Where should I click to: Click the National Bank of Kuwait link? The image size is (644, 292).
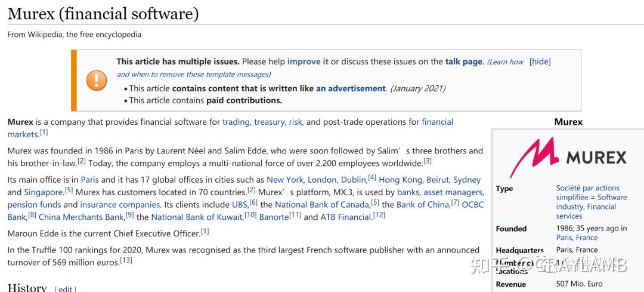coord(197,217)
